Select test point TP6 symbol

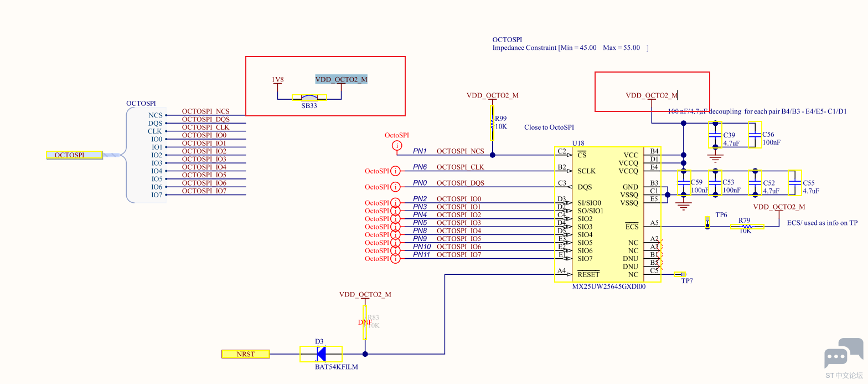pyautogui.click(x=707, y=222)
